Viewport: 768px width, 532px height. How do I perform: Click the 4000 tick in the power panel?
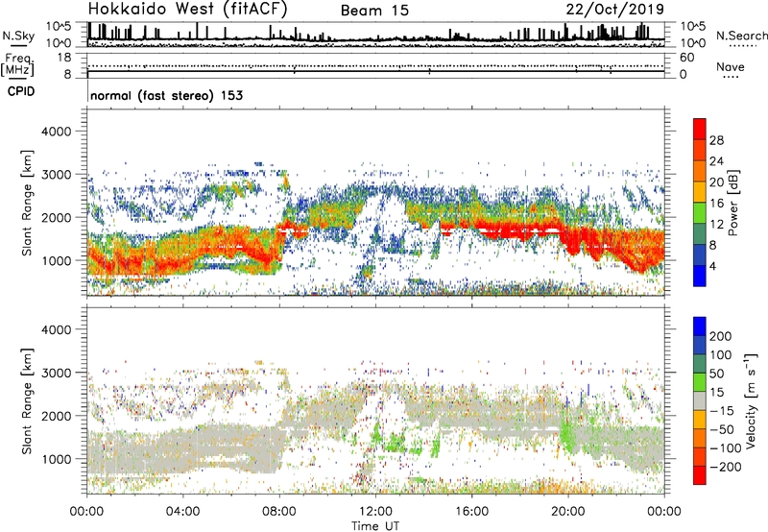click(57, 132)
